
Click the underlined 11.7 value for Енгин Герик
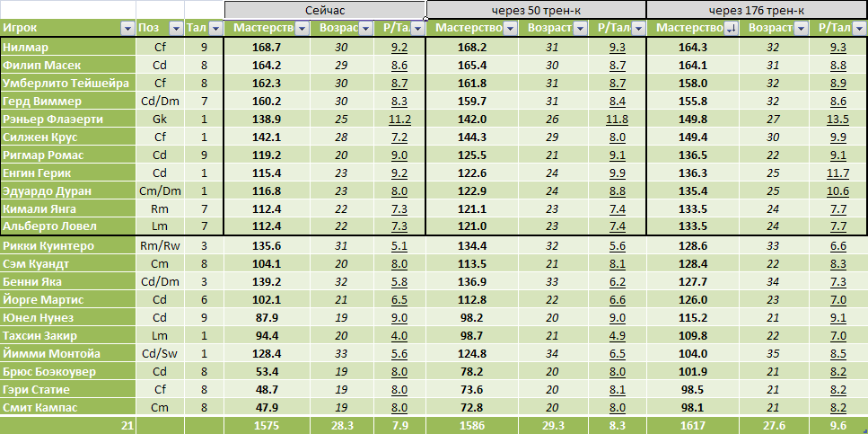coord(837,173)
